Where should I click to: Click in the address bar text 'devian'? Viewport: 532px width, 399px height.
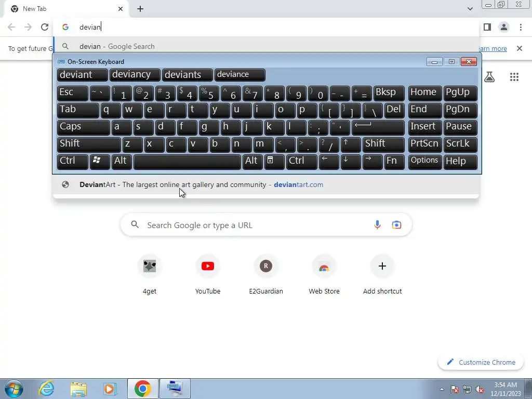(90, 27)
